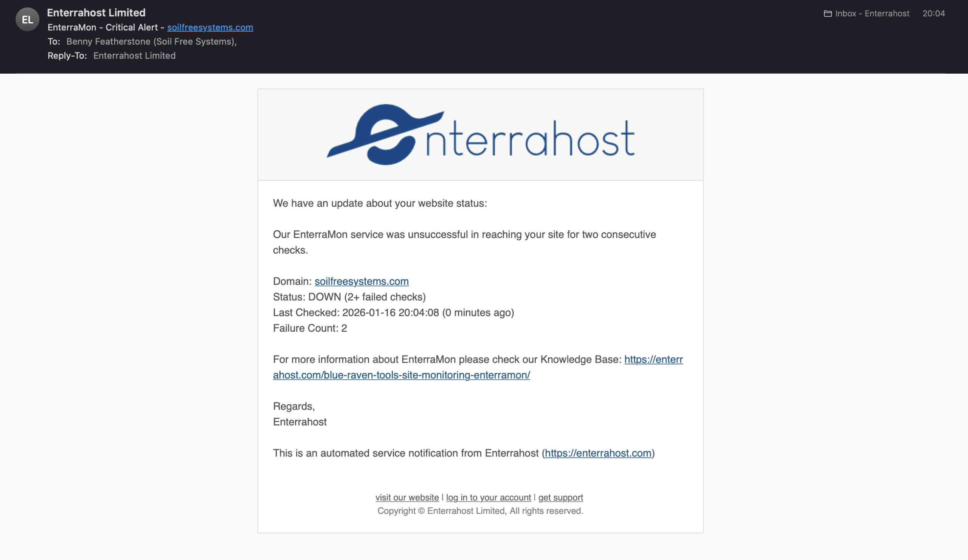Open the https://enterrahost.com automated notification link
This screenshot has height=560, width=968.
pyautogui.click(x=598, y=453)
